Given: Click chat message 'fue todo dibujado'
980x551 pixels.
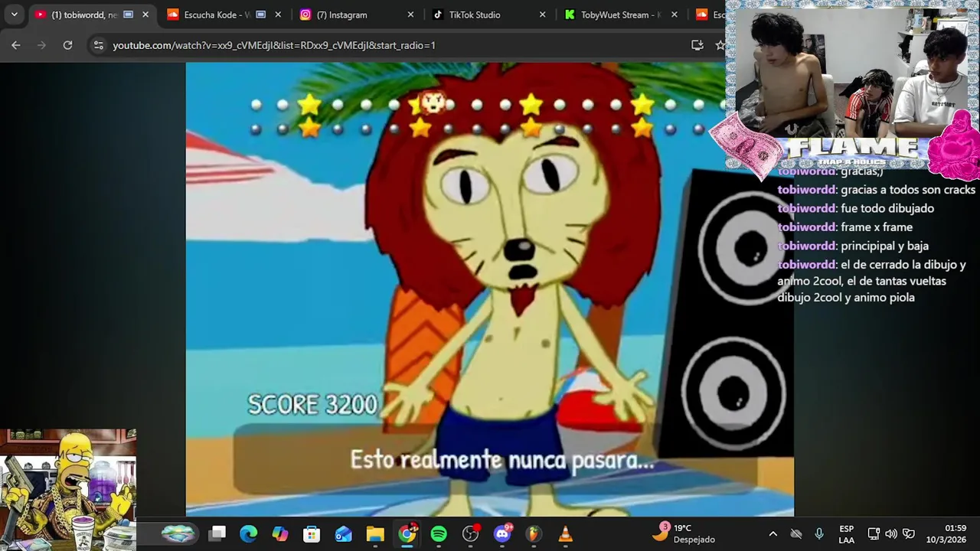Looking at the screenshot, I should pyautogui.click(x=887, y=208).
